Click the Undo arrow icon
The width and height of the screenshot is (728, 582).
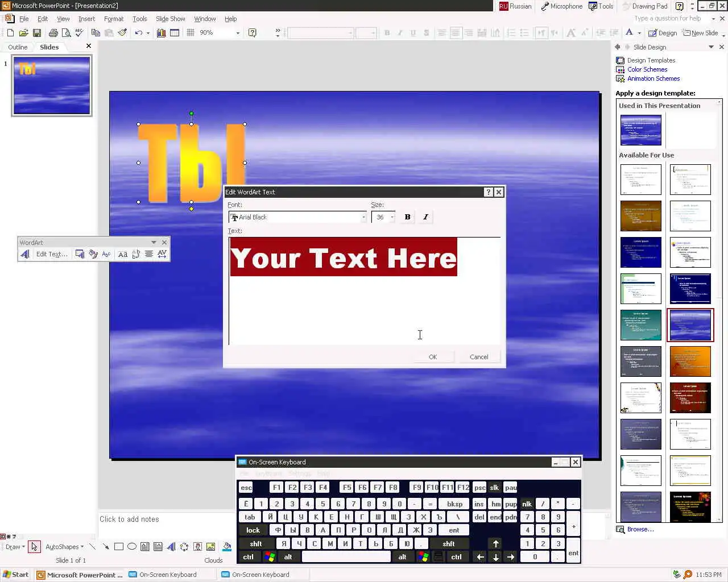point(138,33)
